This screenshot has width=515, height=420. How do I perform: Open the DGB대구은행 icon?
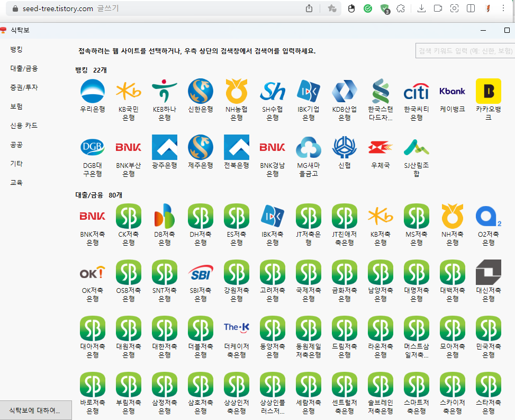(93, 147)
